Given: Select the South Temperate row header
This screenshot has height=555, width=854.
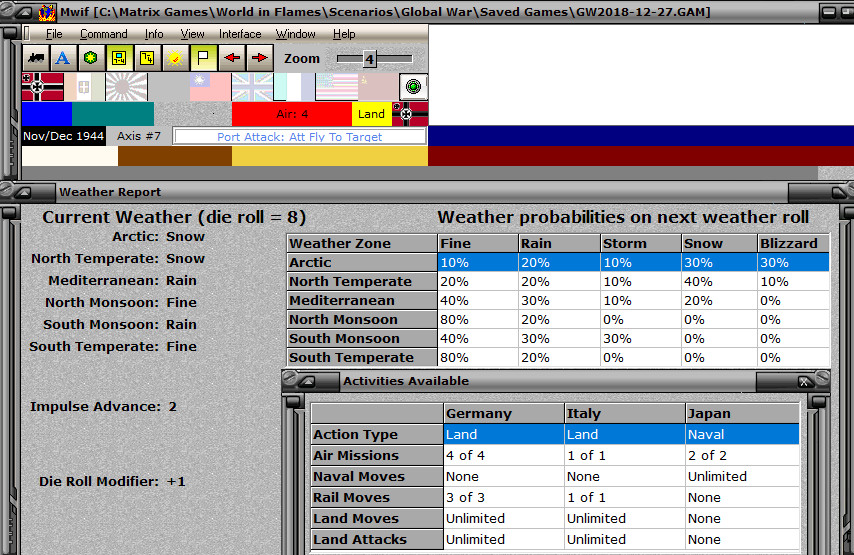Looking at the screenshot, I should pyautogui.click(x=362, y=358).
